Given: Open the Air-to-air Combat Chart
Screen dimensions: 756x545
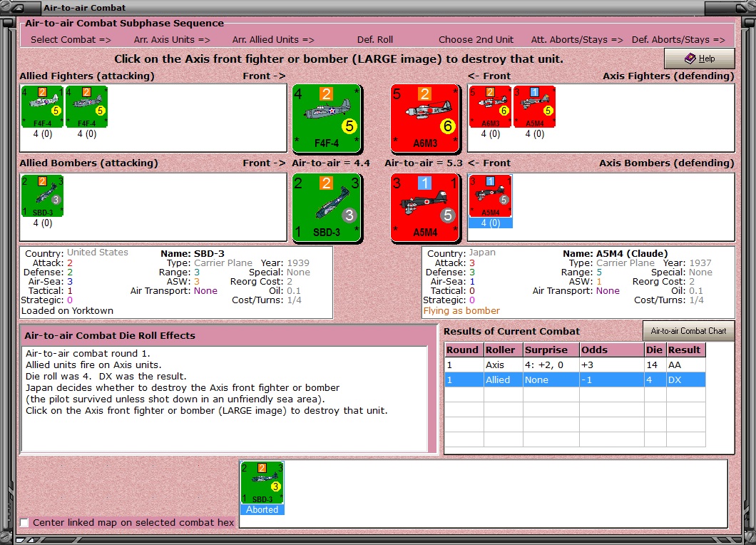Looking at the screenshot, I should [688, 331].
